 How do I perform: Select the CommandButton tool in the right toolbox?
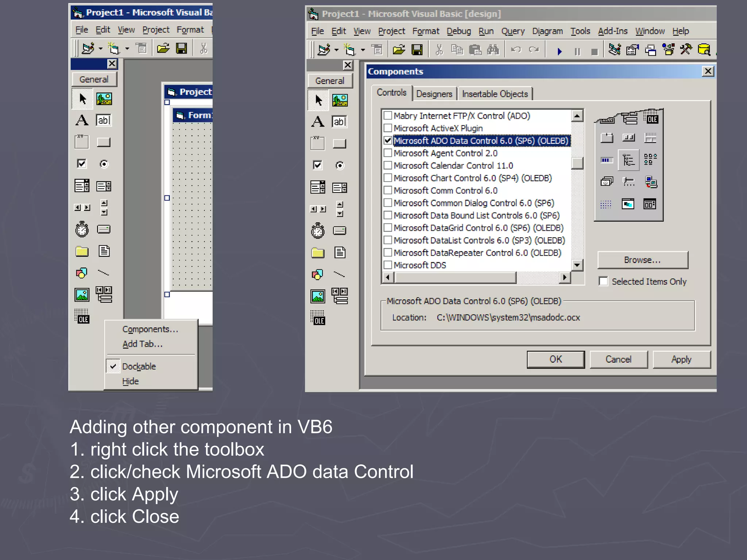click(x=340, y=143)
